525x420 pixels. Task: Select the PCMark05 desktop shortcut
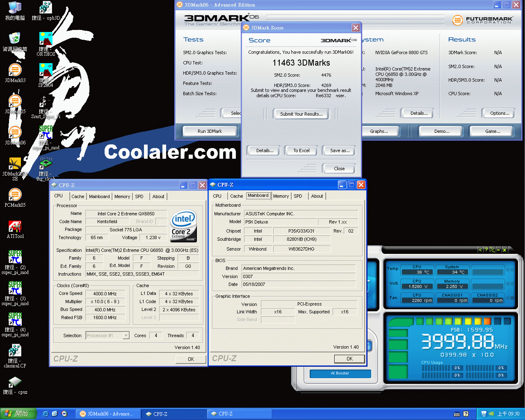point(15,198)
